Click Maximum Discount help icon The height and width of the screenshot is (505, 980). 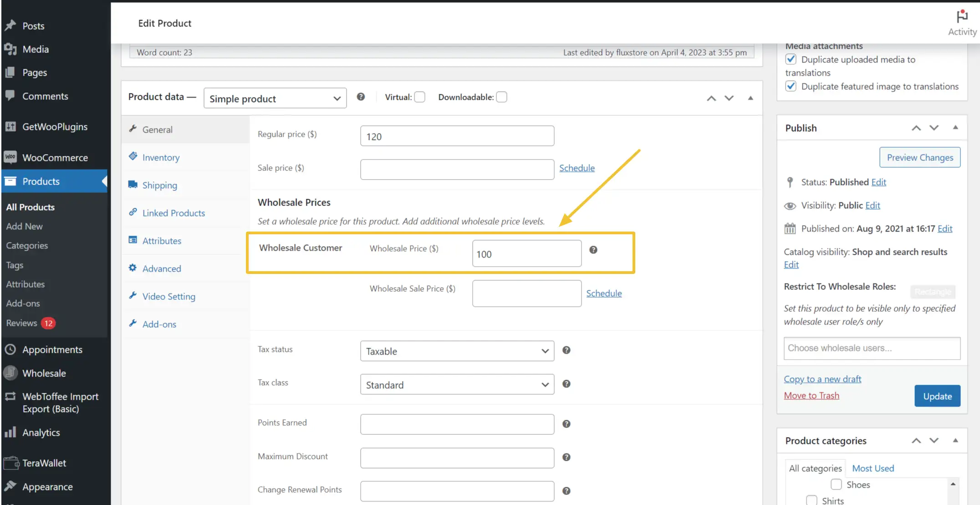pyautogui.click(x=566, y=457)
